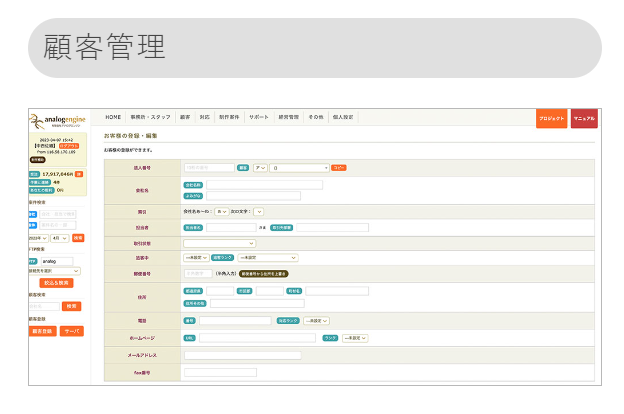Viewport: 624px width, 414px height.
Task: Open the 該当文字 dropdown in 頭目 row
Action: point(258,212)
